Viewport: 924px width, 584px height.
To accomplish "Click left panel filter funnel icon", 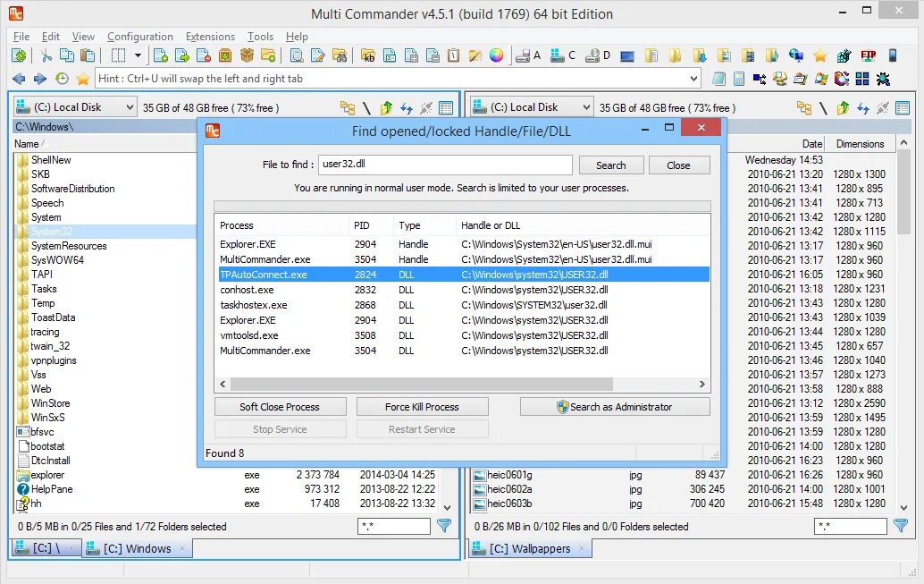I will click(444, 525).
